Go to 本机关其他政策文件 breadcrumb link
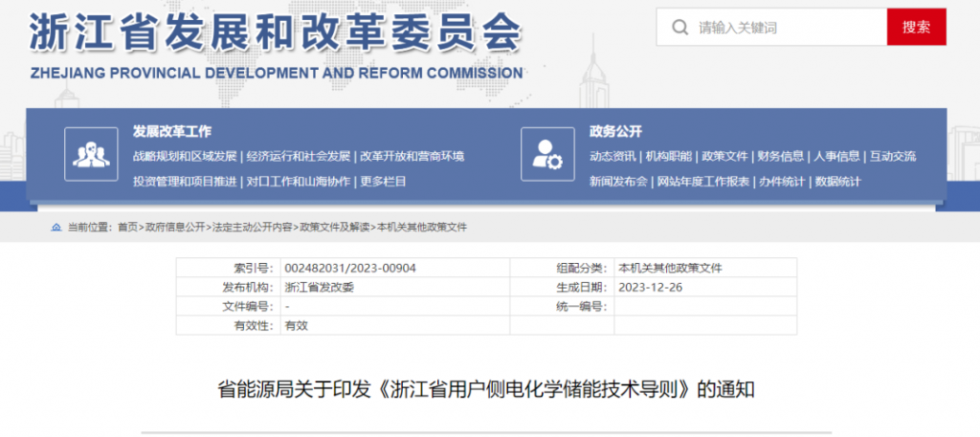The width and height of the screenshot is (980, 437). point(422,228)
